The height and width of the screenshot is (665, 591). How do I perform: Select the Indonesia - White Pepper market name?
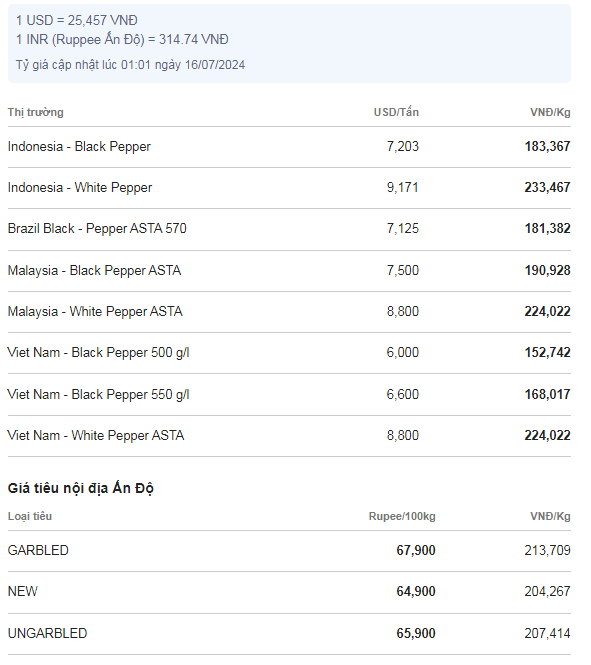pos(80,188)
